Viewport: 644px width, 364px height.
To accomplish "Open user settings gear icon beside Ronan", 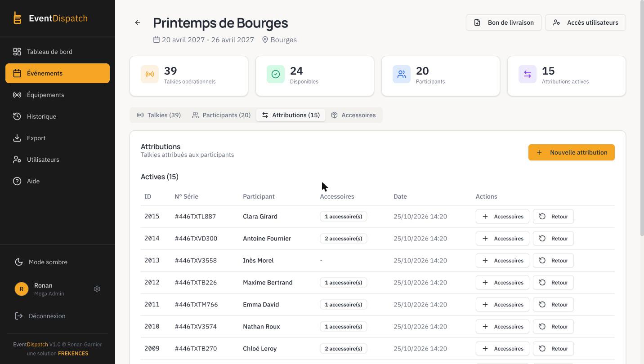I will tap(97, 289).
